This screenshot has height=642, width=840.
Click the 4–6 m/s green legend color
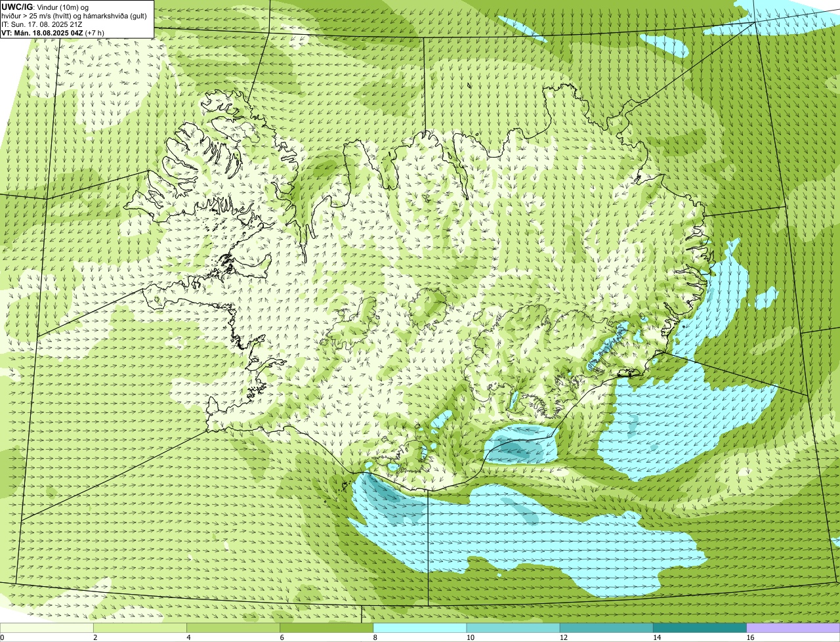233,628
